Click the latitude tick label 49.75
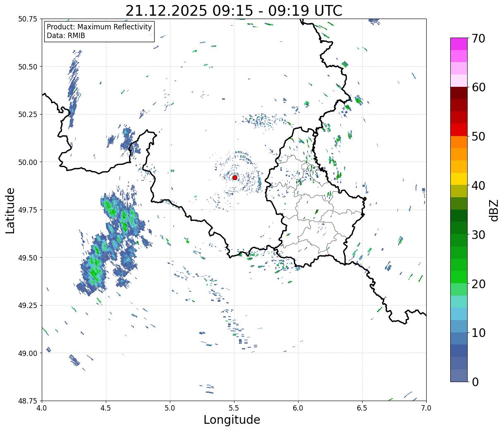The image size is (504, 430). (x=28, y=210)
